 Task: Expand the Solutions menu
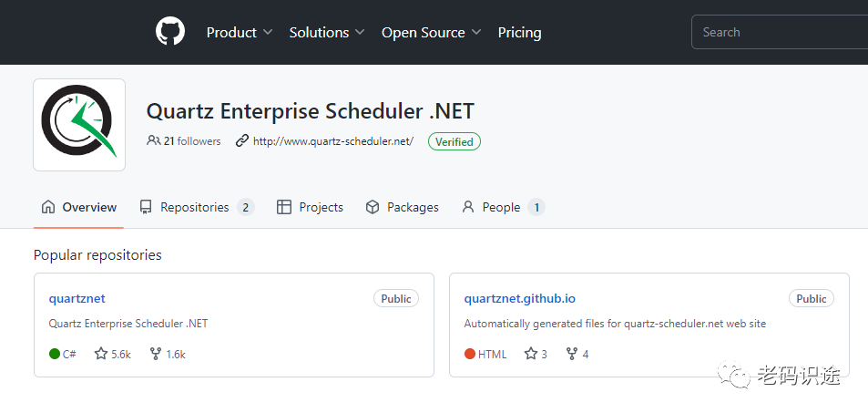pos(327,33)
